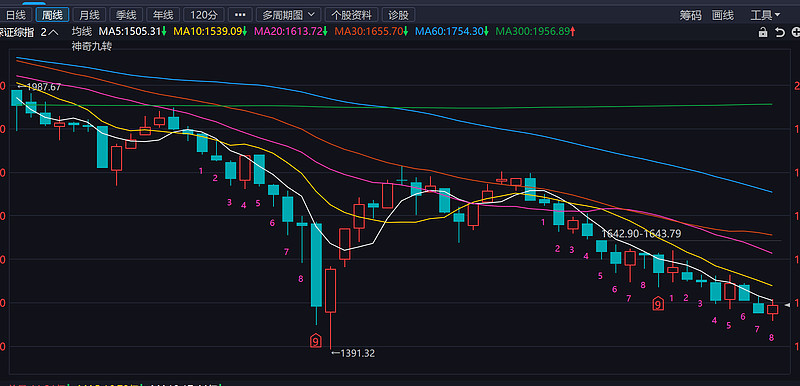Select the 年线 yearly period tab
This screenshot has height=386, width=800.
point(163,15)
